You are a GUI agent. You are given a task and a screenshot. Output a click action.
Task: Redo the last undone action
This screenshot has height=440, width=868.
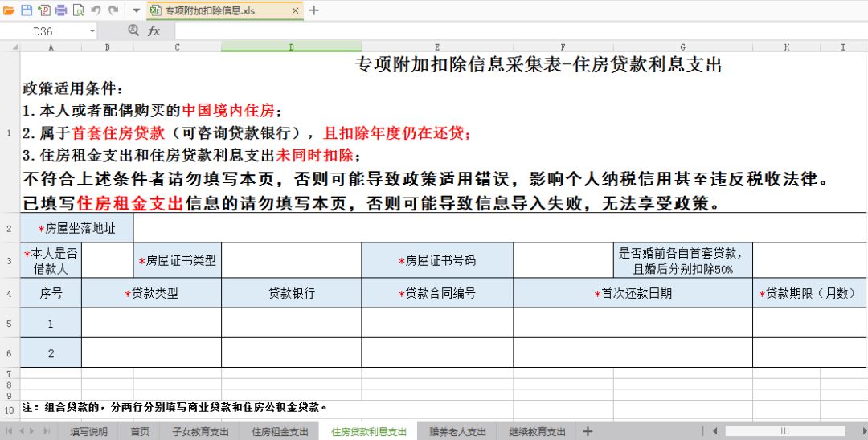tap(113, 10)
